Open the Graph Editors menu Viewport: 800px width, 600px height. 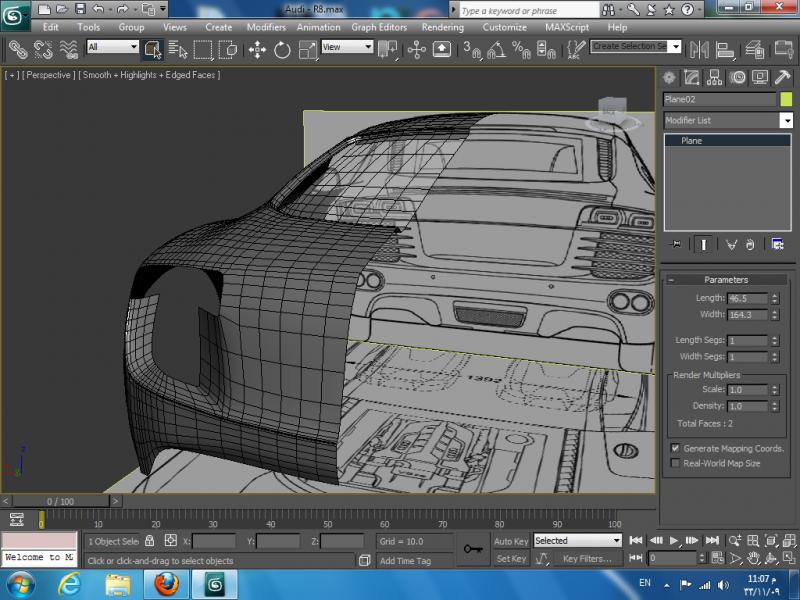(x=379, y=27)
